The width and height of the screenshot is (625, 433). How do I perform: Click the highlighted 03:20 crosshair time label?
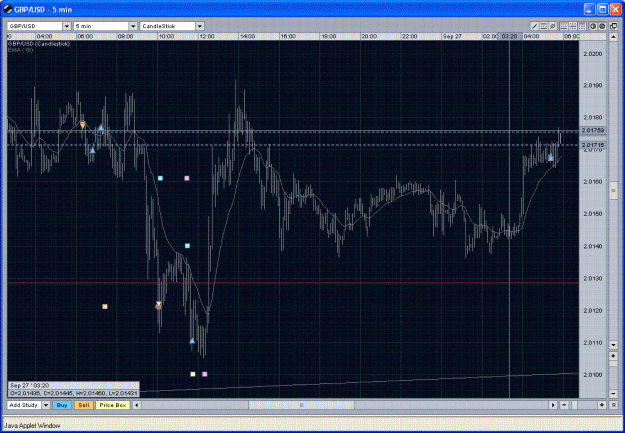(x=510, y=36)
